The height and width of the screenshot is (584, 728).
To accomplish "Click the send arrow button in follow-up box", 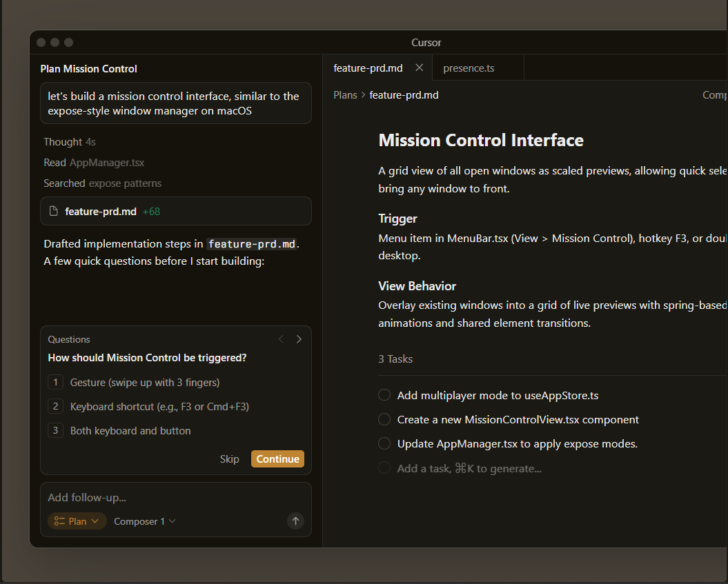I will point(295,521).
